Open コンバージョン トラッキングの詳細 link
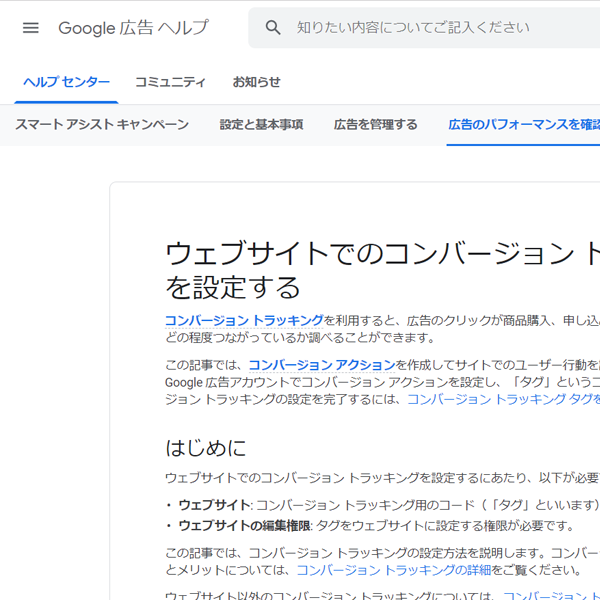 point(394,570)
